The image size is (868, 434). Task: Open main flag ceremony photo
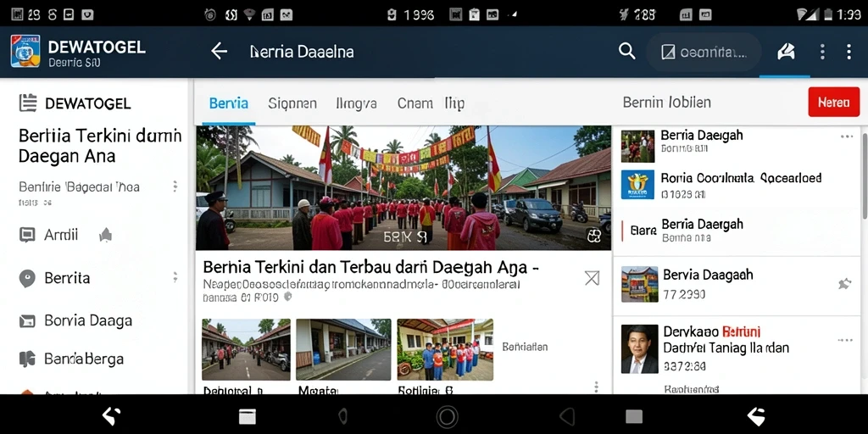pyautogui.click(x=403, y=188)
